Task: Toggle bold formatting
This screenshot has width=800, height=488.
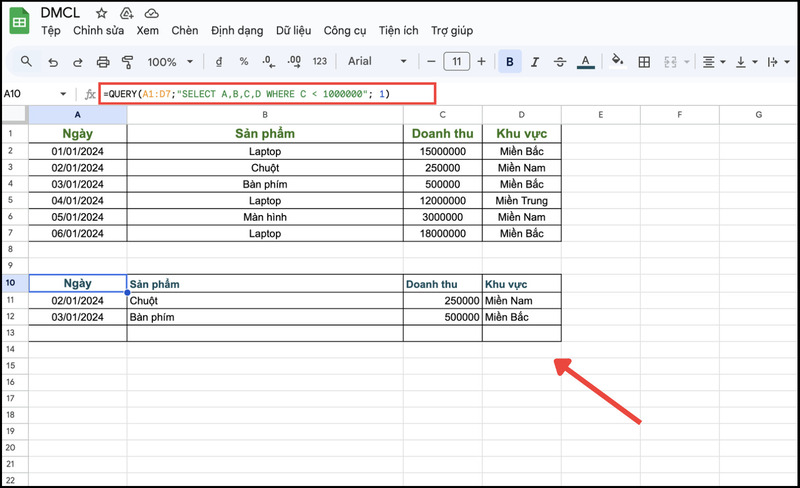Action: 510,62
